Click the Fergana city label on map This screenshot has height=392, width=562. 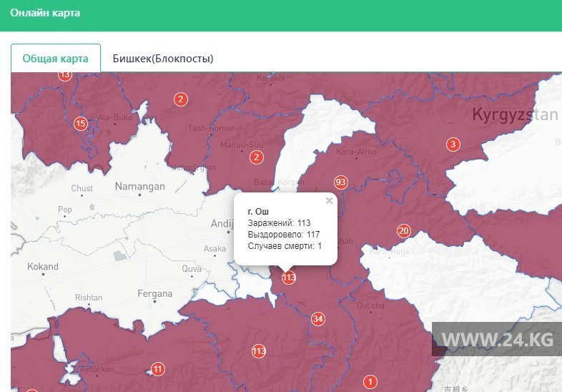(154, 293)
